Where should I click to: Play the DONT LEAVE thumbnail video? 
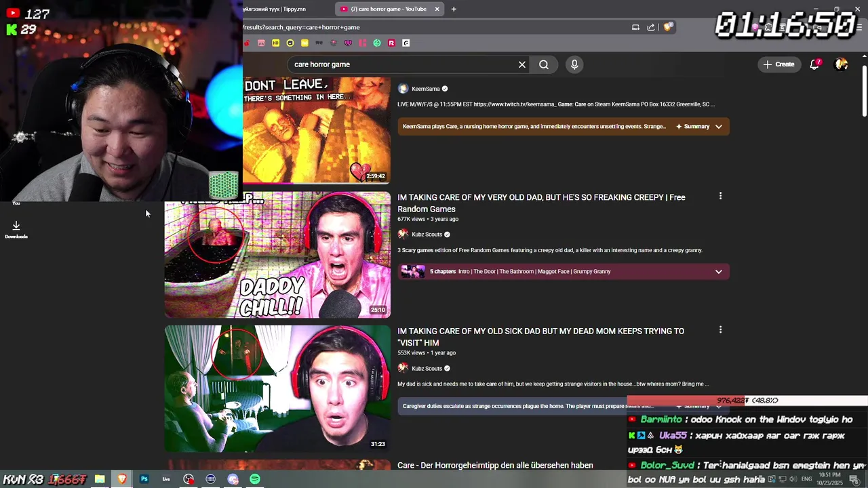pyautogui.click(x=317, y=130)
